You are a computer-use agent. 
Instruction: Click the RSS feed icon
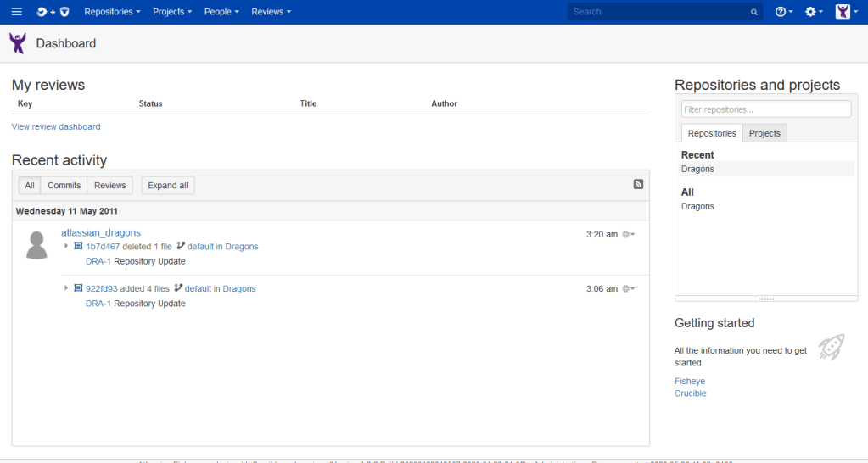pos(638,184)
